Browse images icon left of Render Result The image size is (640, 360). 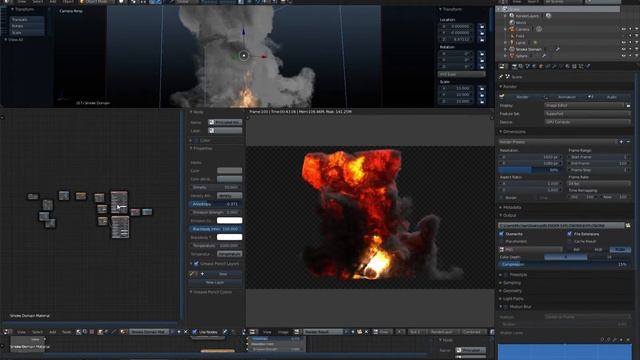(297, 332)
